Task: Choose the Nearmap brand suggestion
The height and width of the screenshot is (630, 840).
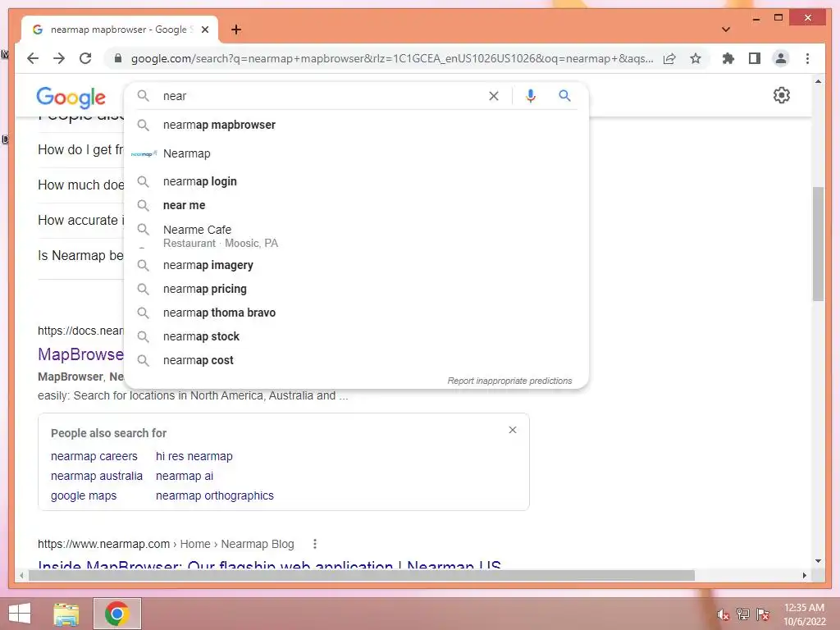Action: (x=356, y=153)
